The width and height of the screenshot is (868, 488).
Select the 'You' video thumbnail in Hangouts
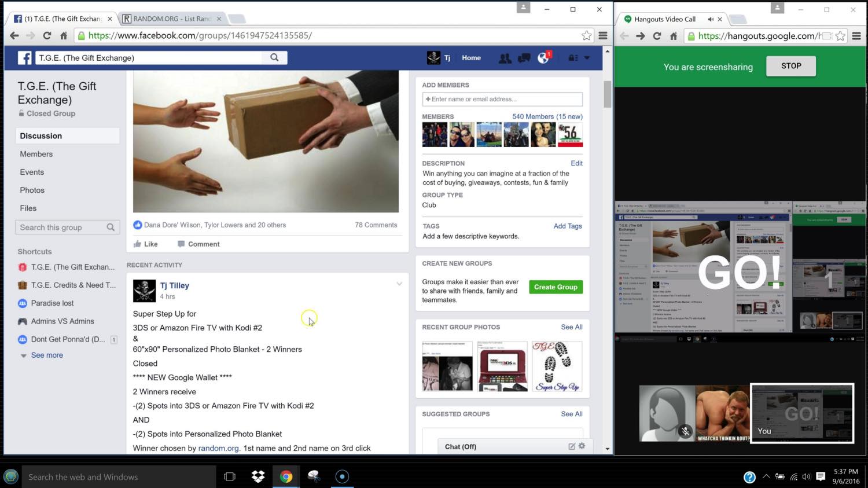[802, 413]
